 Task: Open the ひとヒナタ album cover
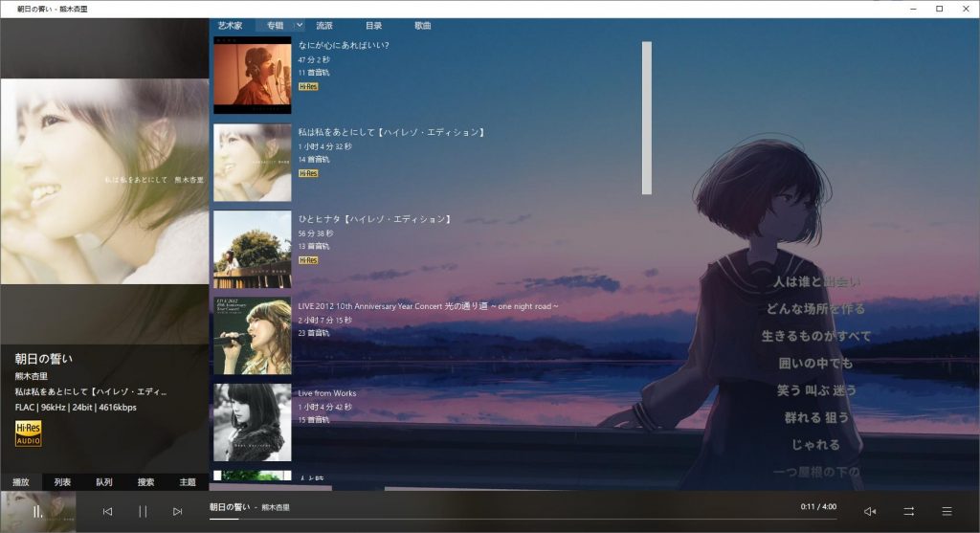[x=253, y=250]
